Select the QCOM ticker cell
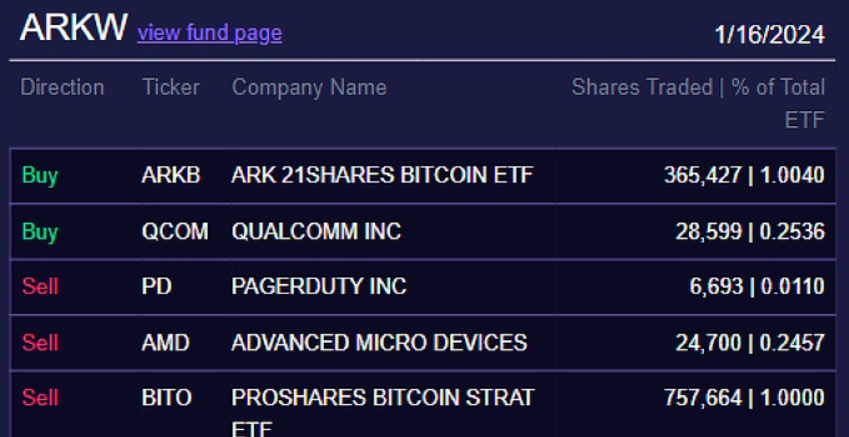849x437 pixels. [x=175, y=232]
